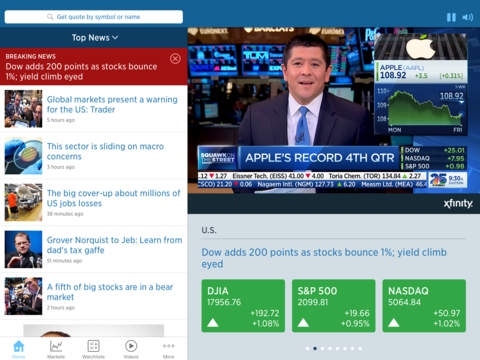
Task: Read 'The big cover-up' jobs article
Action: pos(113,198)
